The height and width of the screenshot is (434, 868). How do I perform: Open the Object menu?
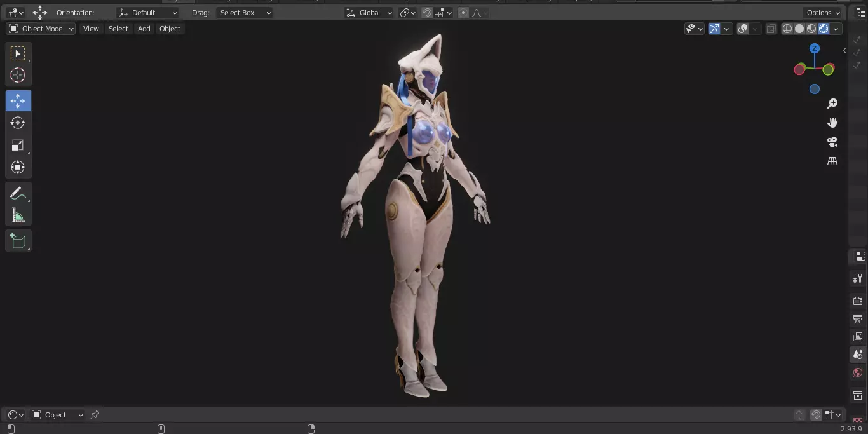pyautogui.click(x=170, y=29)
